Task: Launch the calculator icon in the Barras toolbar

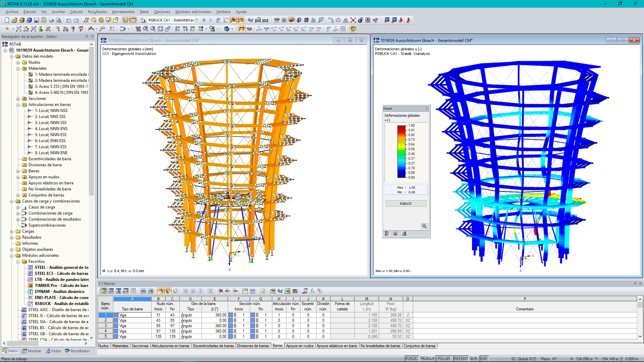Action: (x=295, y=291)
